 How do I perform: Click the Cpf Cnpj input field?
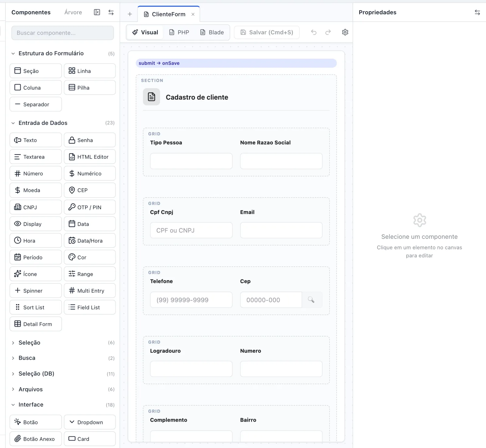point(191,230)
